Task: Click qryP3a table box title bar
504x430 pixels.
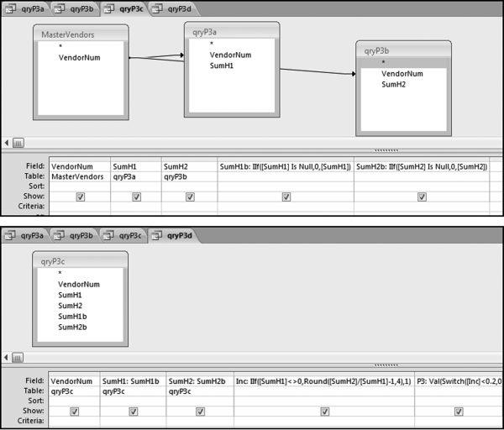Action: [232, 31]
